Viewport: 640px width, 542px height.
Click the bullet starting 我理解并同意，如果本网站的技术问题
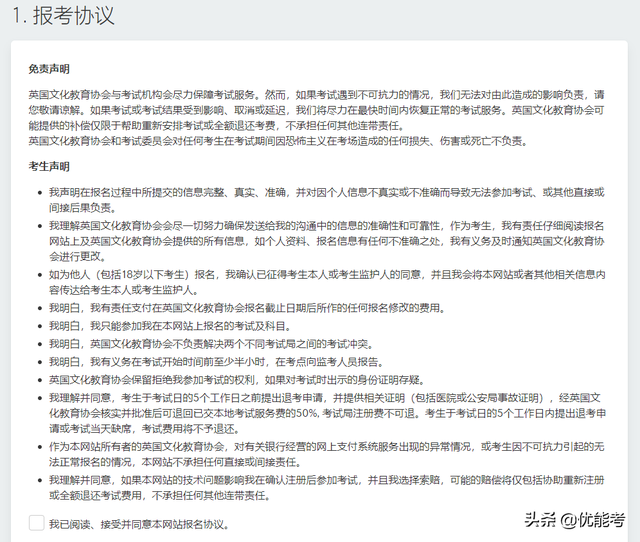[327, 487]
